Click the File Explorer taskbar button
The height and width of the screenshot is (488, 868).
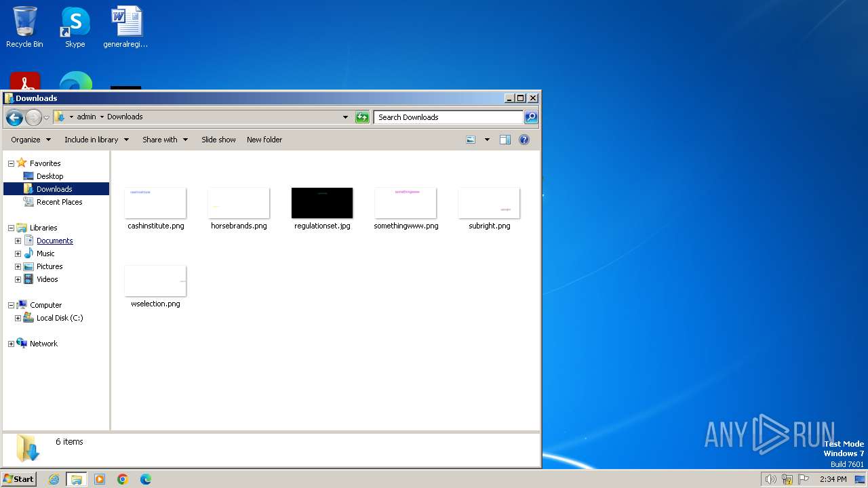point(76,479)
